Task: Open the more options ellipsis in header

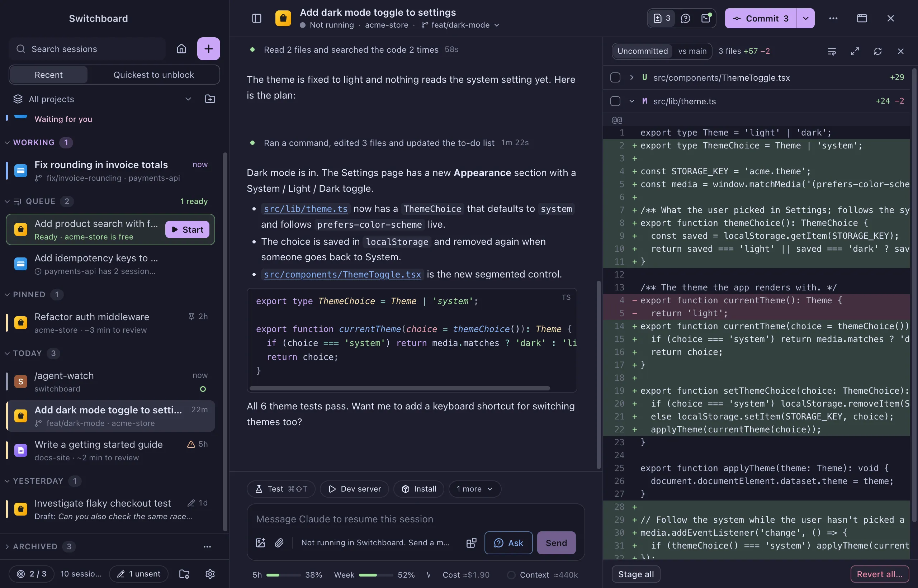Action: [833, 18]
